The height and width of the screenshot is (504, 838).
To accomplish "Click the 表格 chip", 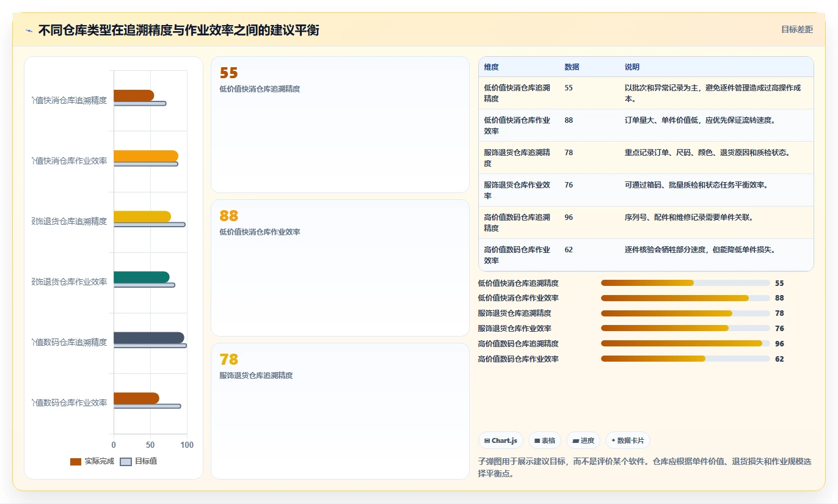I will click(x=545, y=440).
